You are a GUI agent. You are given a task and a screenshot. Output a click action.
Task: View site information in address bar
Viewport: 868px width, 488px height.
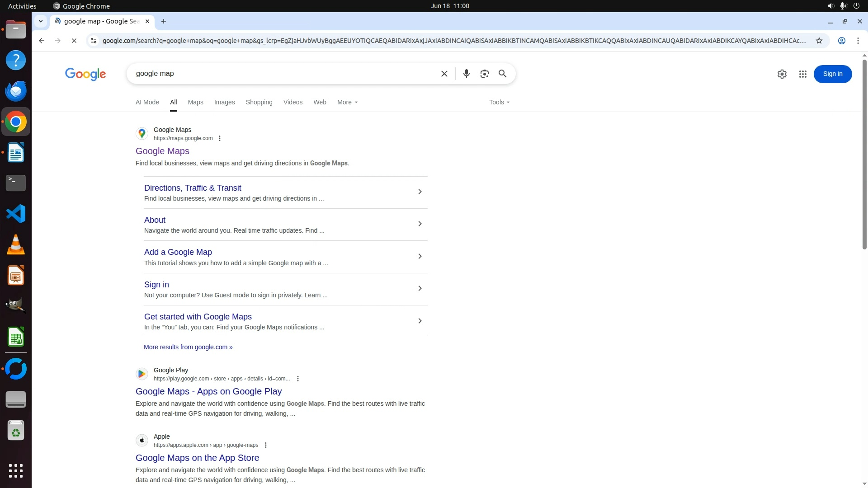[94, 41]
